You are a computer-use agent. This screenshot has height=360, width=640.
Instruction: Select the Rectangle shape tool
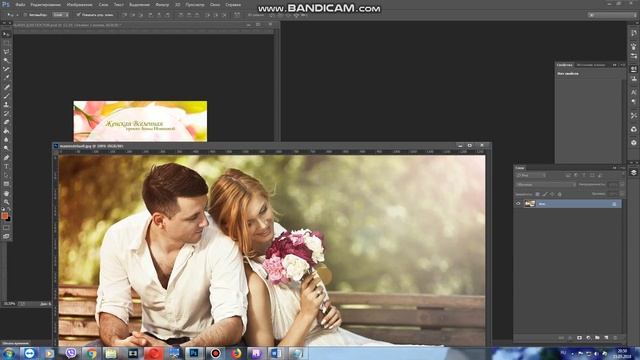point(6,184)
